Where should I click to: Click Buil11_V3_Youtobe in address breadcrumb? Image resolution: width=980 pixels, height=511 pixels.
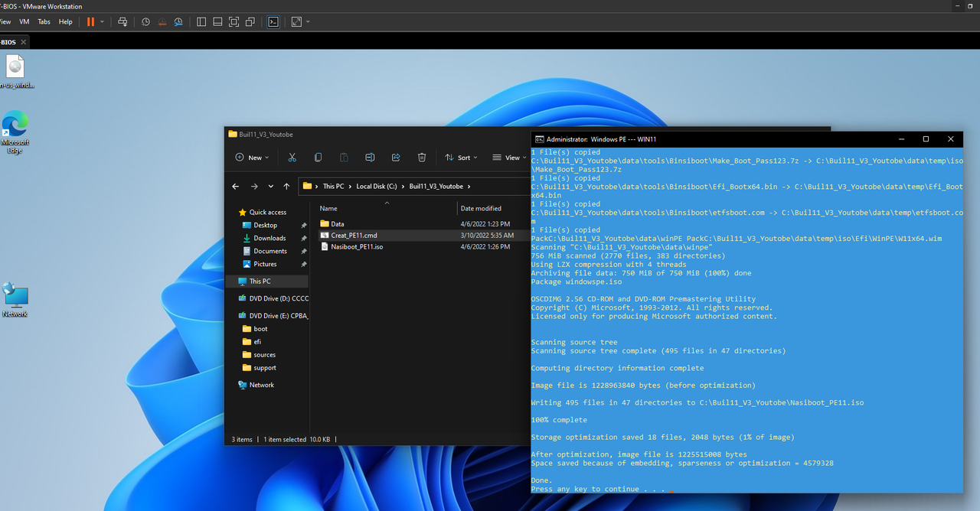[x=436, y=186]
